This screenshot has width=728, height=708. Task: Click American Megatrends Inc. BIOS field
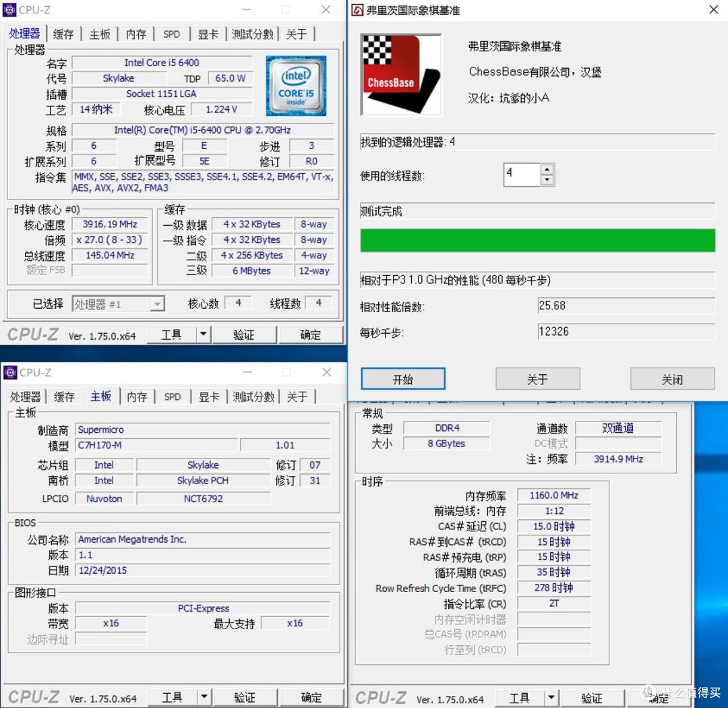click(x=202, y=539)
